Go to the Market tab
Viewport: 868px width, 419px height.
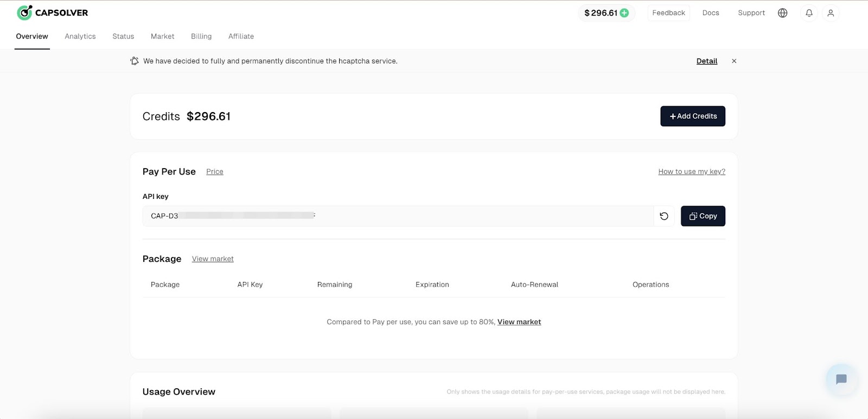pos(163,36)
